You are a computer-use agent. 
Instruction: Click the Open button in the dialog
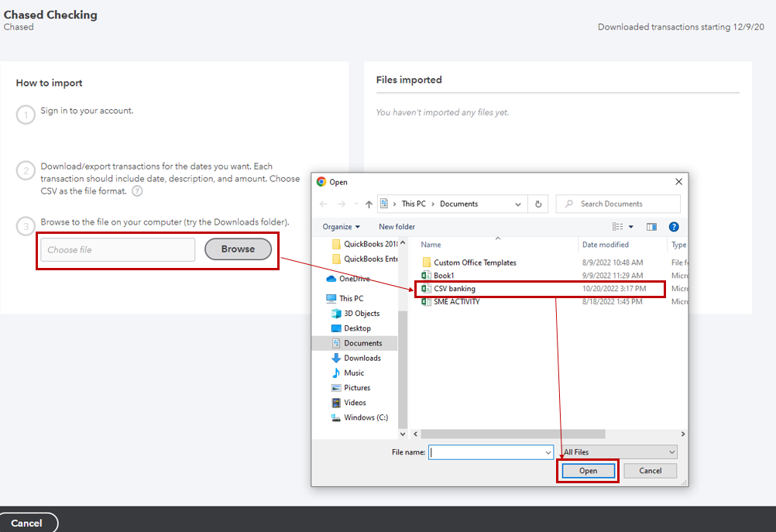click(x=588, y=471)
